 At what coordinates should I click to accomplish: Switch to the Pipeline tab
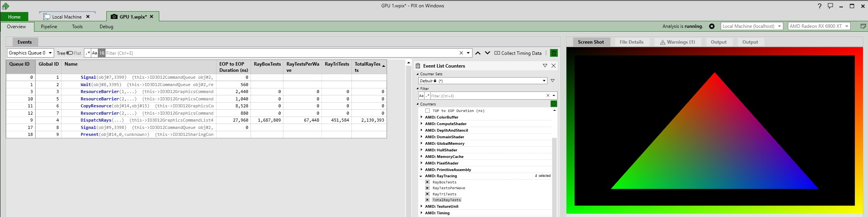[x=49, y=27]
